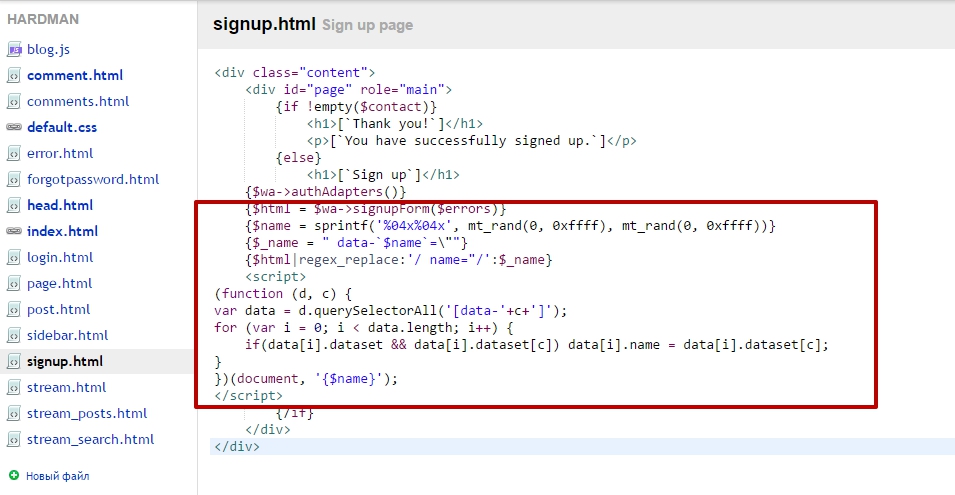The width and height of the screenshot is (955, 495).
Task: Open the stream.html template
Action: (66, 388)
